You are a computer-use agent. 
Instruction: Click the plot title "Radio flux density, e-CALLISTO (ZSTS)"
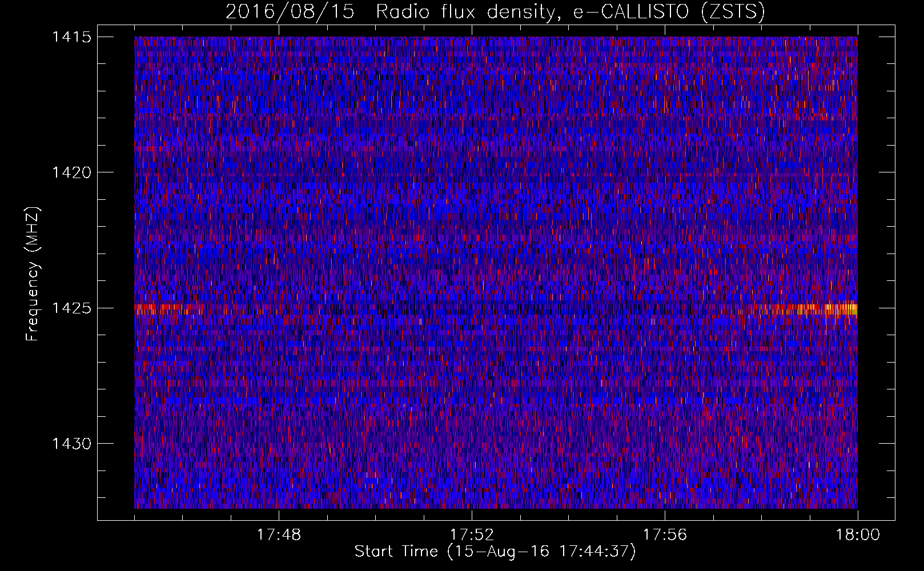pyautogui.click(x=571, y=11)
